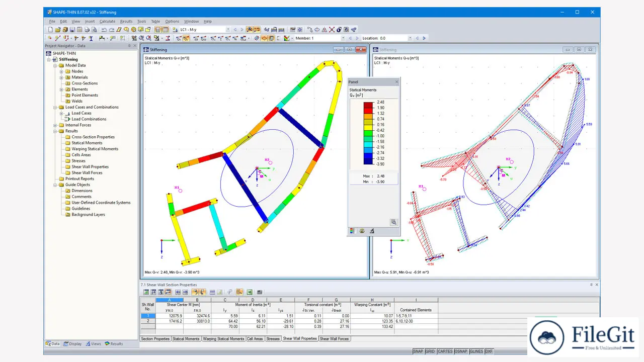
Task: Click the balance scale icon in Panel bottom
Action: (362, 231)
